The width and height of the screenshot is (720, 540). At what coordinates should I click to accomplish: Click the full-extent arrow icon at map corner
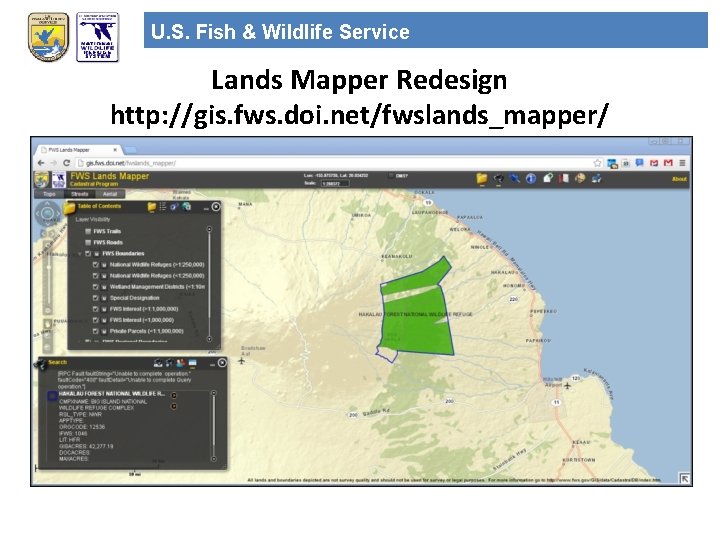click(x=684, y=479)
